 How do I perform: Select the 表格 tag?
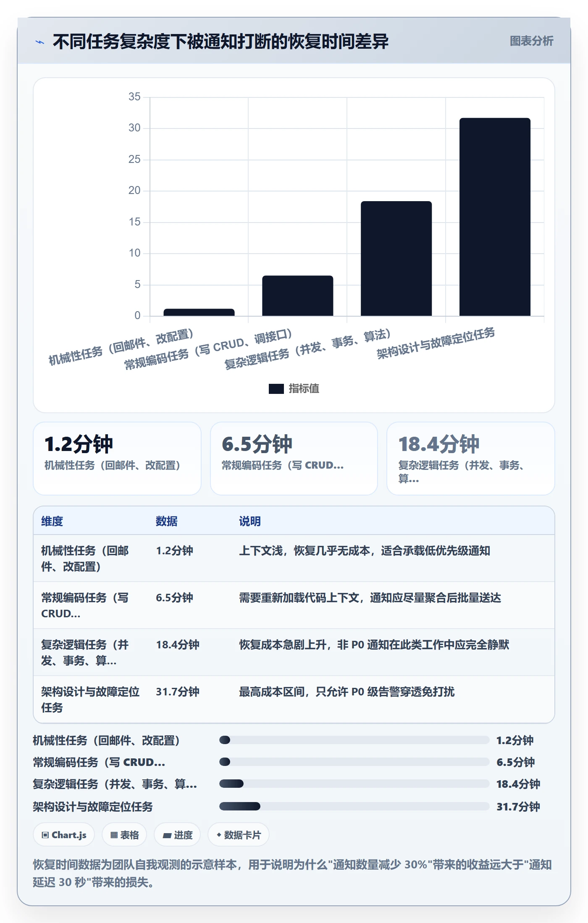(x=124, y=835)
